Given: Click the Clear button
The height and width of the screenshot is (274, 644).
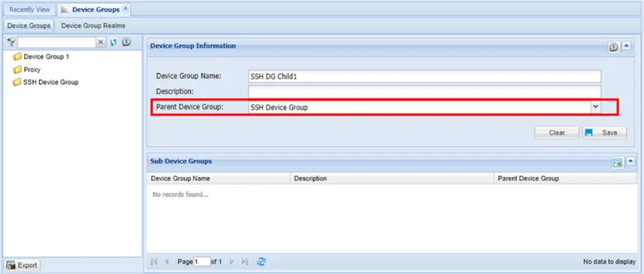Looking at the screenshot, I should click(557, 132).
